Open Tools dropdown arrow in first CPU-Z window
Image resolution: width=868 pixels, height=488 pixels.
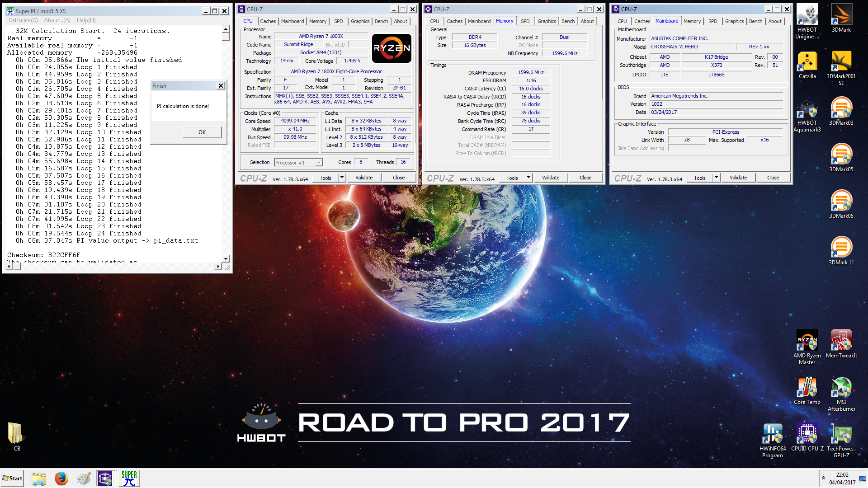tap(342, 178)
